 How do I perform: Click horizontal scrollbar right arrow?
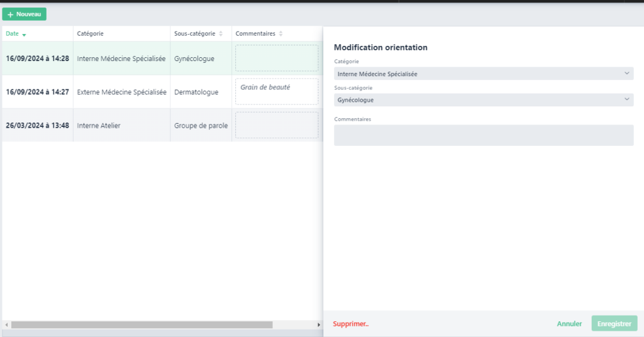[319, 325]
